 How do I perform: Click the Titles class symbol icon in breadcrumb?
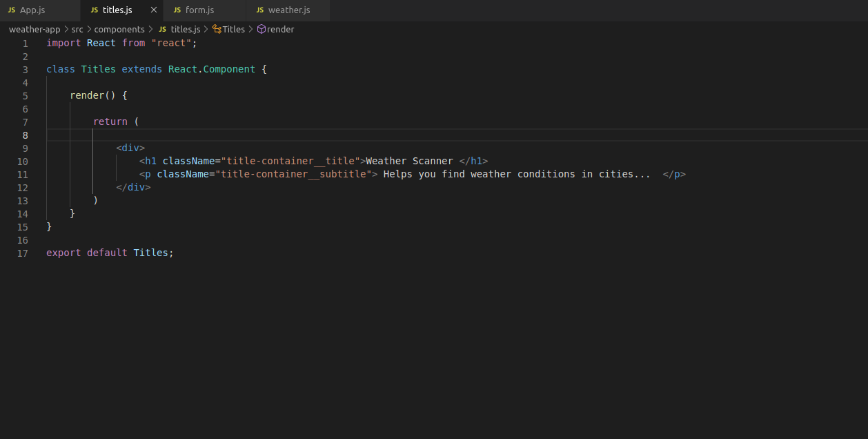[x=217, y=30]
